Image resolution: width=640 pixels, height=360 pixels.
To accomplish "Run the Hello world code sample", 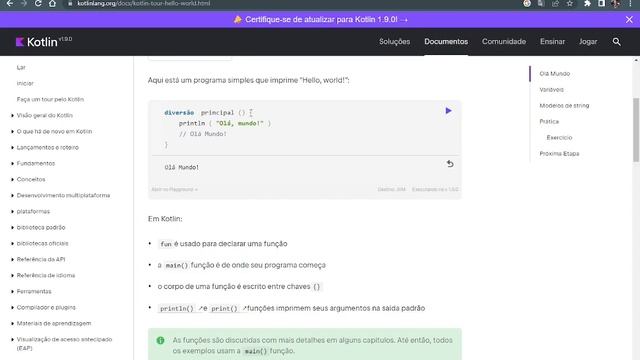I will [x=448, y=111].
